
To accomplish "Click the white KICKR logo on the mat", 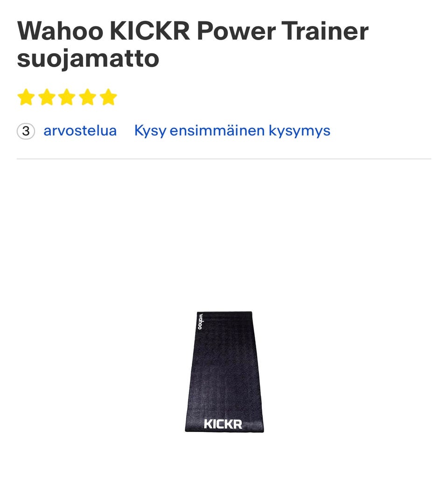I will [223, 424].
